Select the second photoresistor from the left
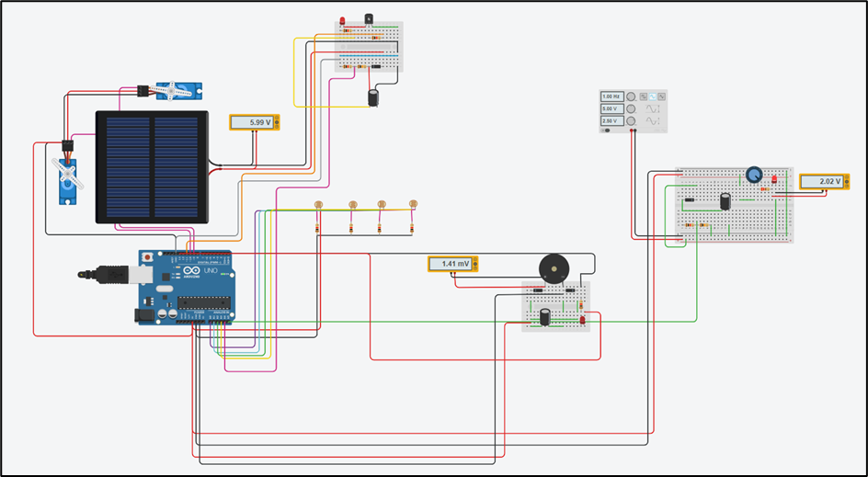Image resolution: width=868 pixels, height=477 pixels. pos(353,204)
